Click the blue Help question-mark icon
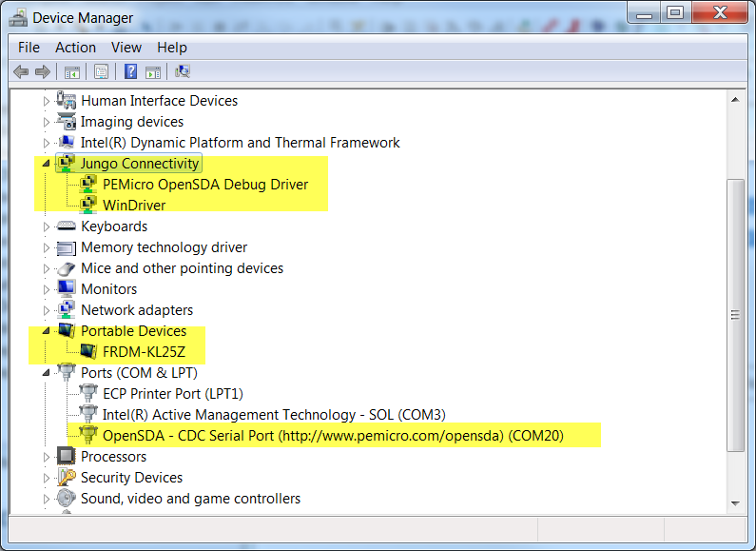This screenshot has width=756, height=551. pyautogui.click(x=130, y=72)
